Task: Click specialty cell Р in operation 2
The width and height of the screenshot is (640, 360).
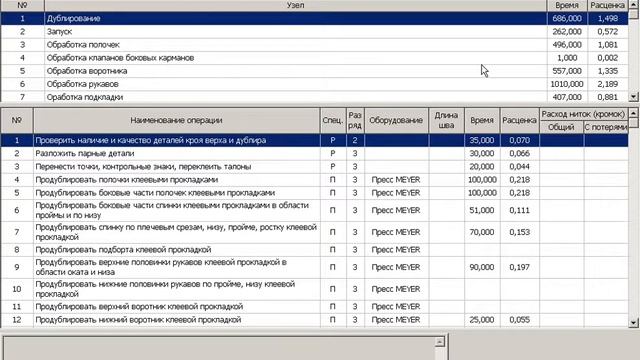Action: point(333,153)
